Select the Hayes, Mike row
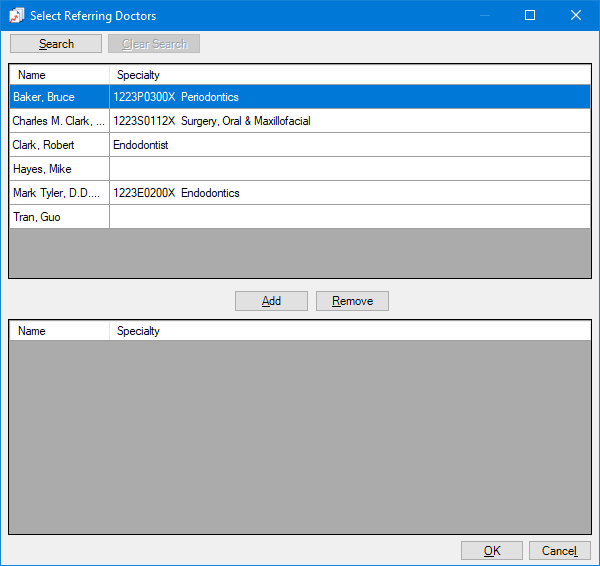This screenshot has height=566, width=600. pyautogui.click(x=58, y=169)
